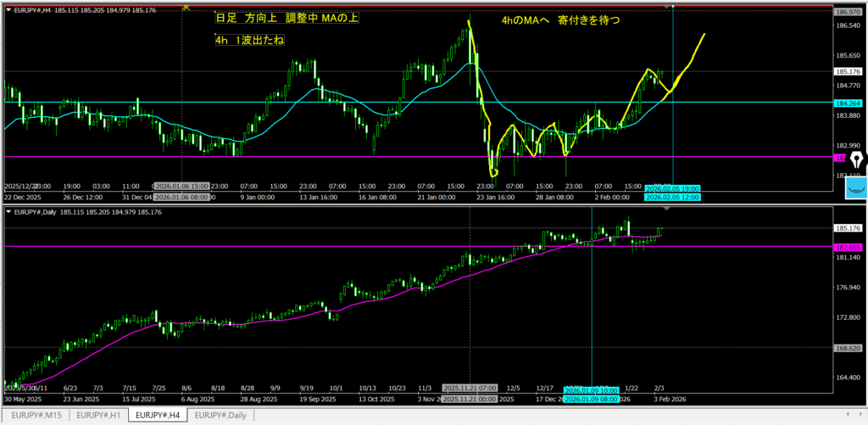
Task: Select the '4h 1波出たね' text annotation
Action: click(249, 40)
